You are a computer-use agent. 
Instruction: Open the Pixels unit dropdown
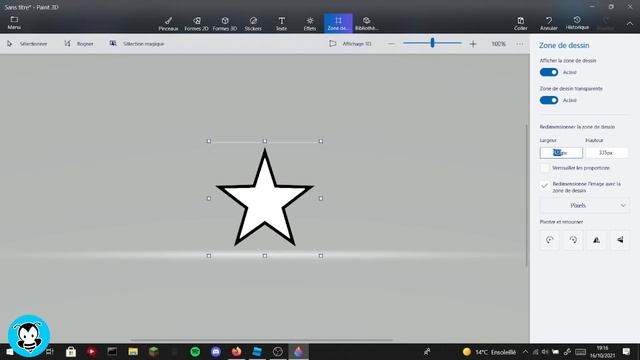584,205
